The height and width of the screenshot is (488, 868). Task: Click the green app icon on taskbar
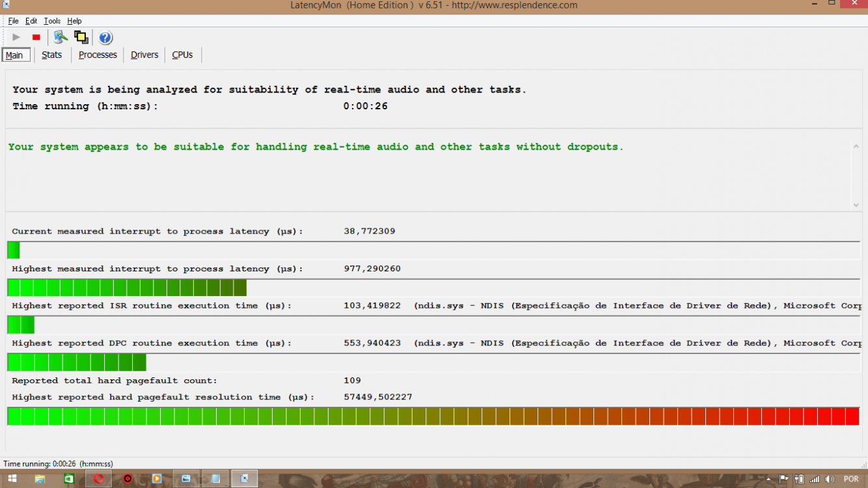[x=69, y=479]
